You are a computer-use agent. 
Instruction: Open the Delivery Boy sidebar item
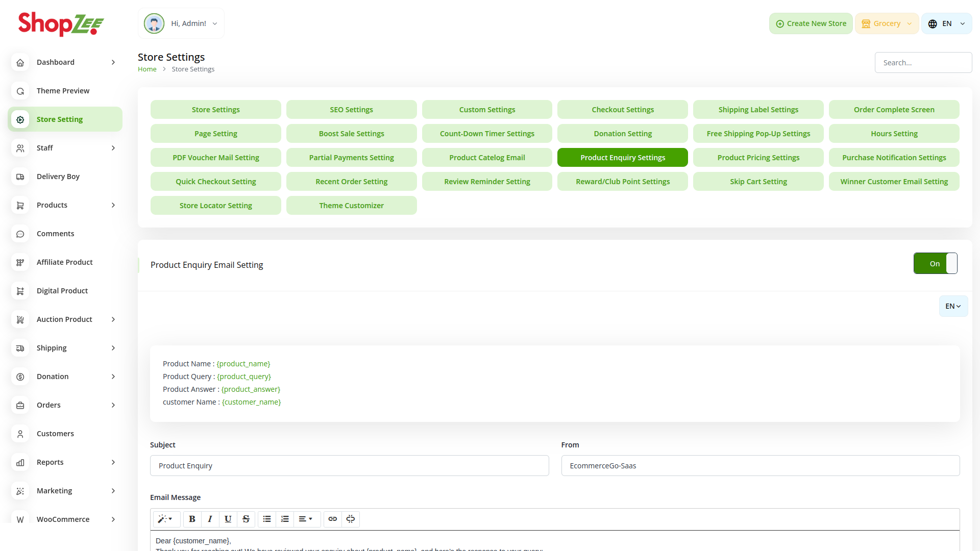[x=58, y=177]
